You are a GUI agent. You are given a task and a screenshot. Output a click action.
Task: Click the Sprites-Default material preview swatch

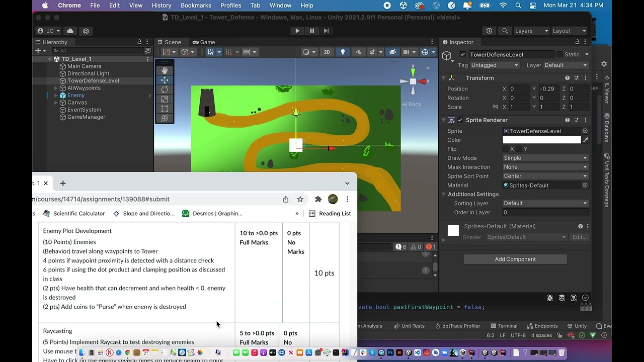pos(453,230)
